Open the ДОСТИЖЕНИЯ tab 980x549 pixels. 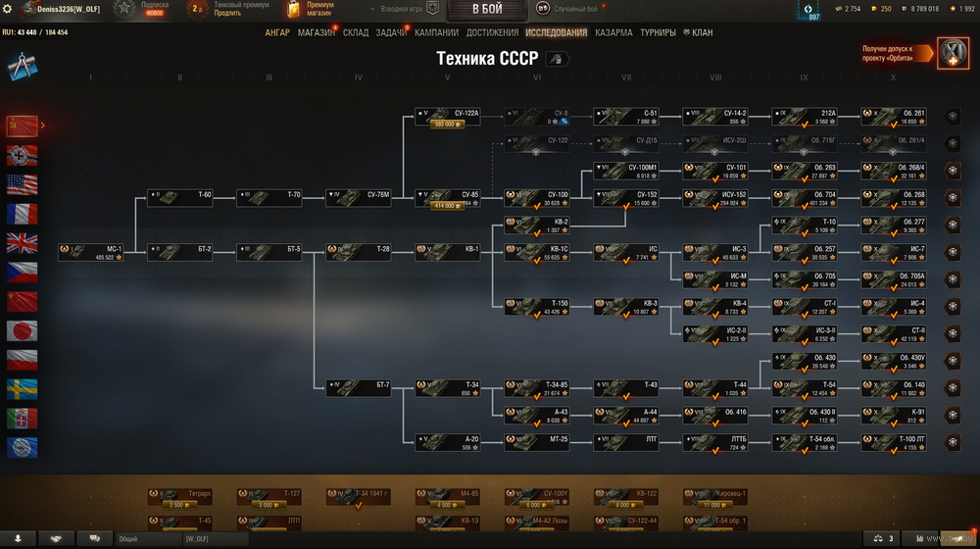pos(493,32)
